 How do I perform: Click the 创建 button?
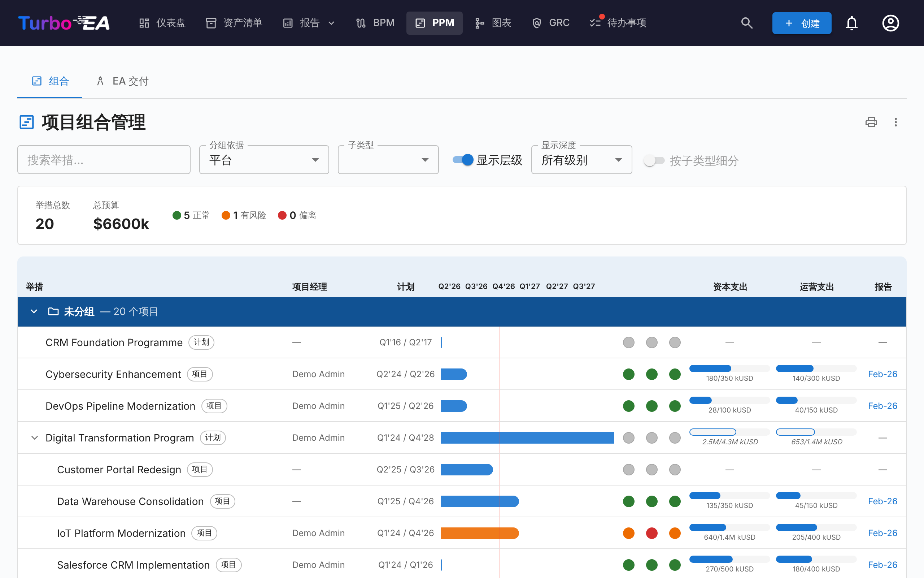[801, 23]
